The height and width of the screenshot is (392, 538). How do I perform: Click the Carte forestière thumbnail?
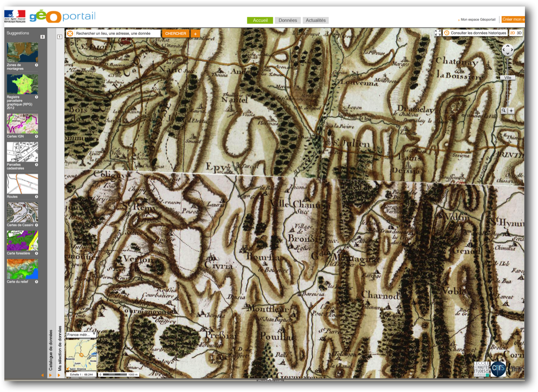point(22,240)
